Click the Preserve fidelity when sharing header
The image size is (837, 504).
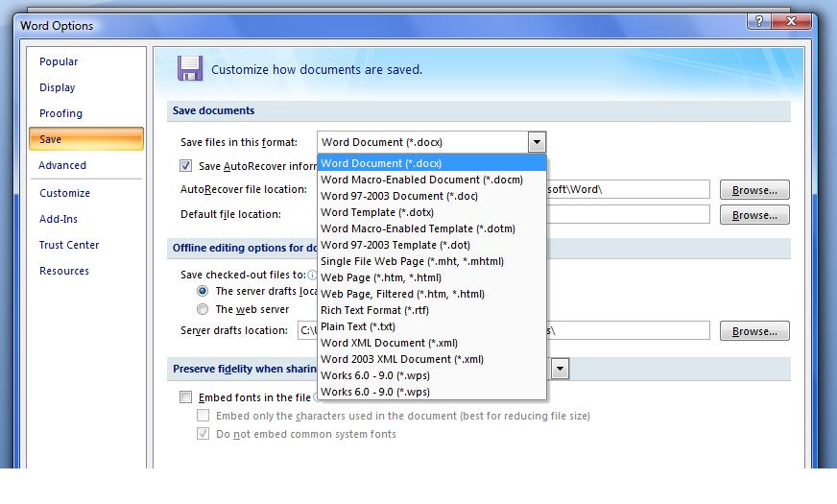pos(245,369)
